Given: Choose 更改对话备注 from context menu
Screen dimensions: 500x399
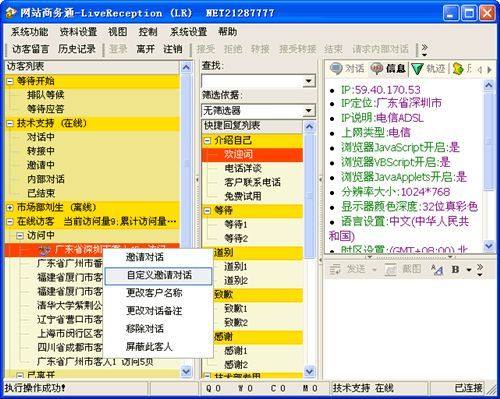Looking at the screenshot, I should [x=158, y=311].
